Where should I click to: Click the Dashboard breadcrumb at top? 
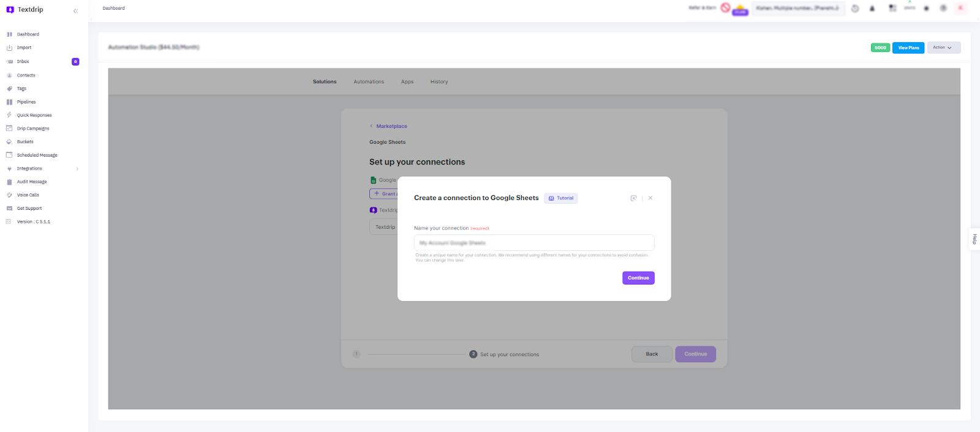point(113,9)
